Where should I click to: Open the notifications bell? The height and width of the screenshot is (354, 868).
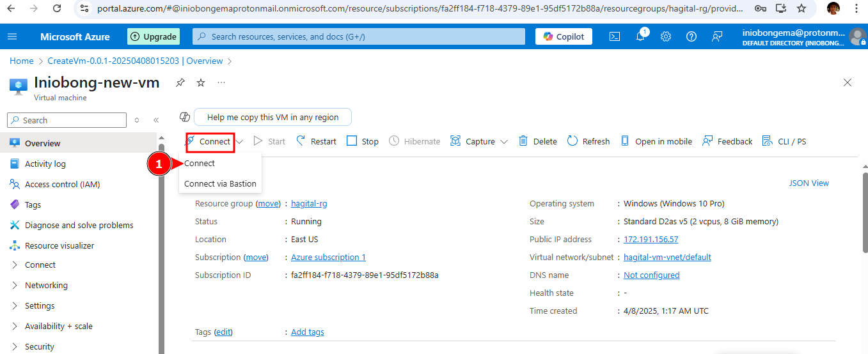[x=640, y=36]
